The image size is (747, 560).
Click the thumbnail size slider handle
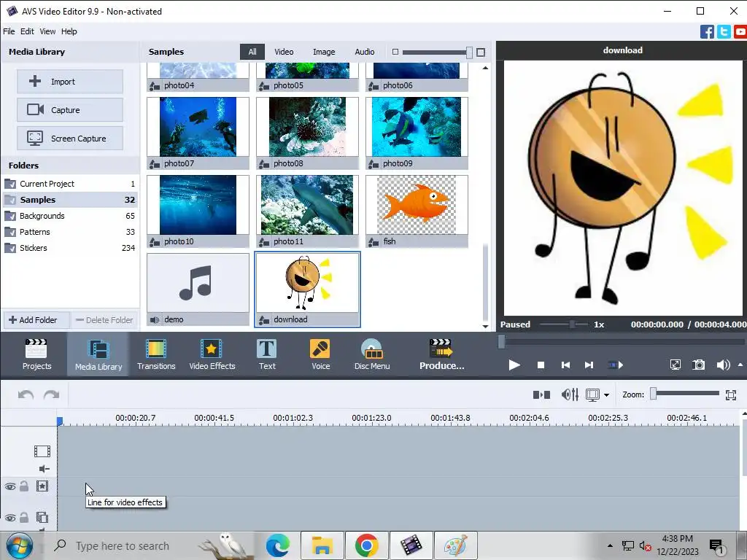click(469, 52)
